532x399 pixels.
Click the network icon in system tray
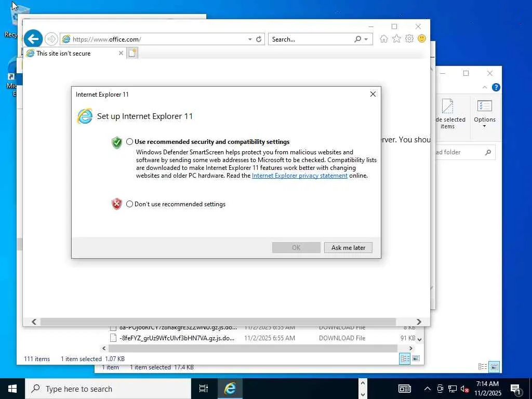click(453, 389)
